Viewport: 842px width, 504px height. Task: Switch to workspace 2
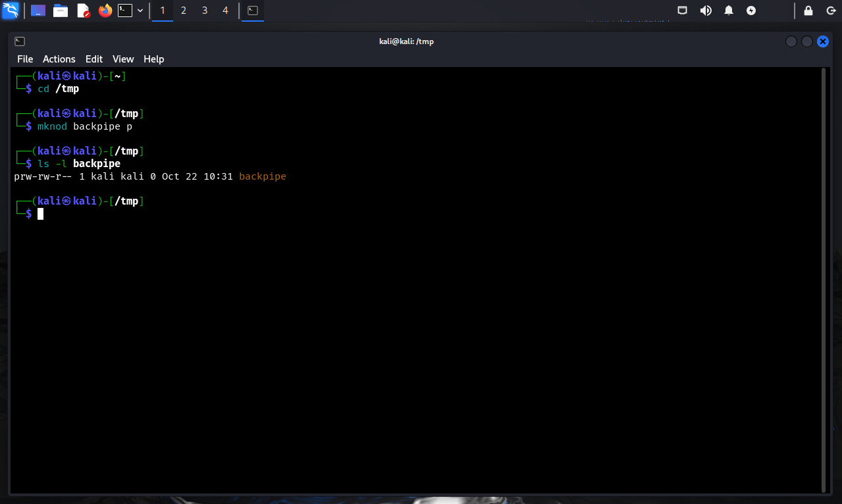point(184,11)
